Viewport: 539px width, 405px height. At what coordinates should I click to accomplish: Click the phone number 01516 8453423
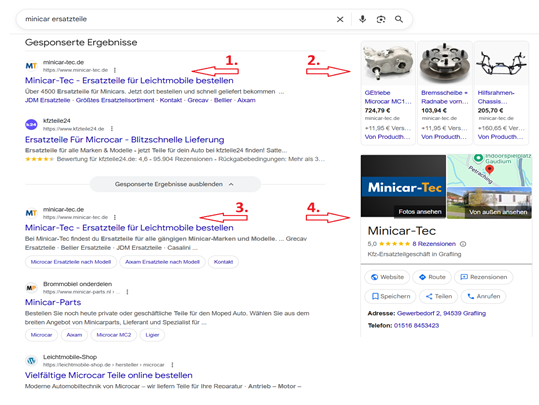point(416,326)
